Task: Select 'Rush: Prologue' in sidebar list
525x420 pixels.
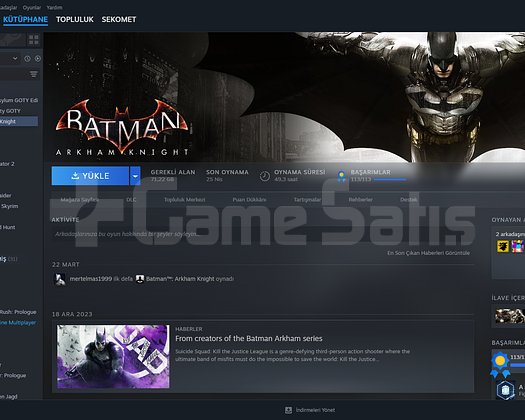Action: click(x=18, y=312)
